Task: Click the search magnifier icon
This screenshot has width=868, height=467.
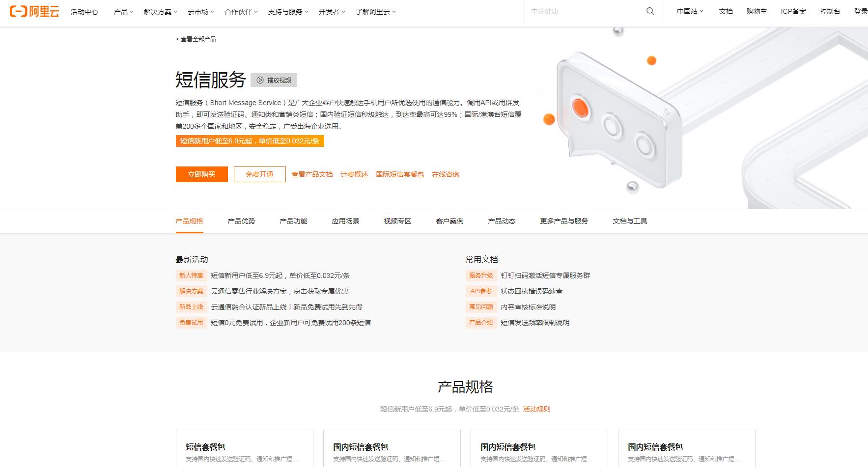Action: (650, 11)
